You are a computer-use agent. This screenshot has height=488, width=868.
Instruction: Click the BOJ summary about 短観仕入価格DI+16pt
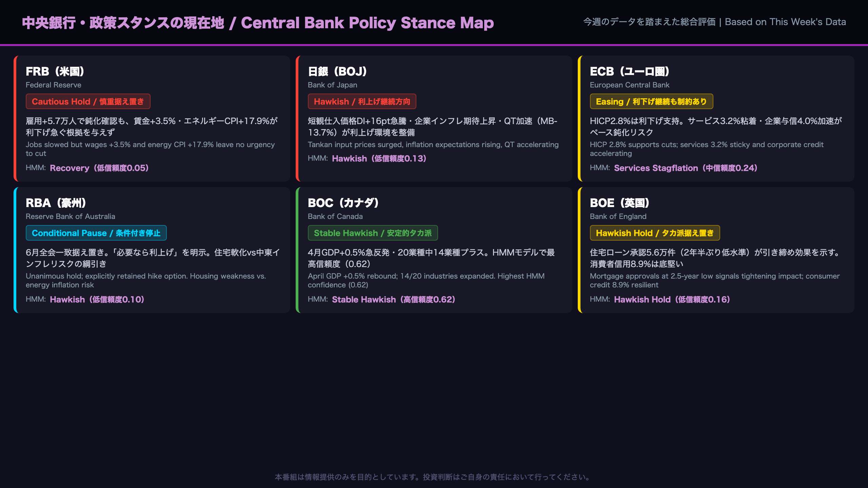point(433,127)
